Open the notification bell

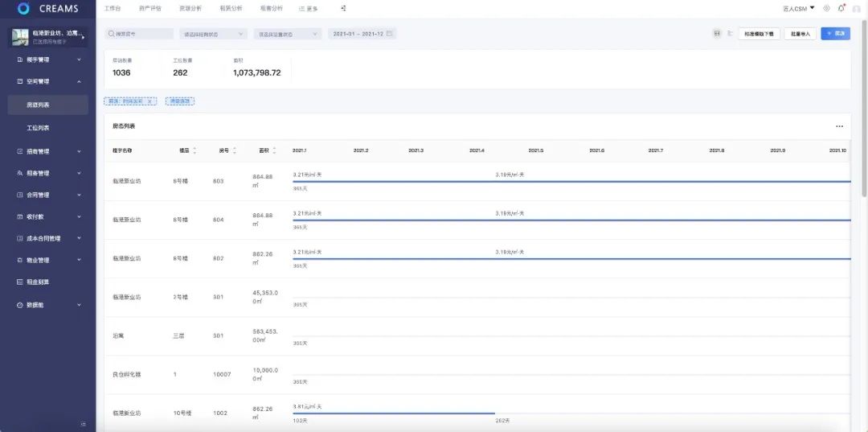(841, 8)
